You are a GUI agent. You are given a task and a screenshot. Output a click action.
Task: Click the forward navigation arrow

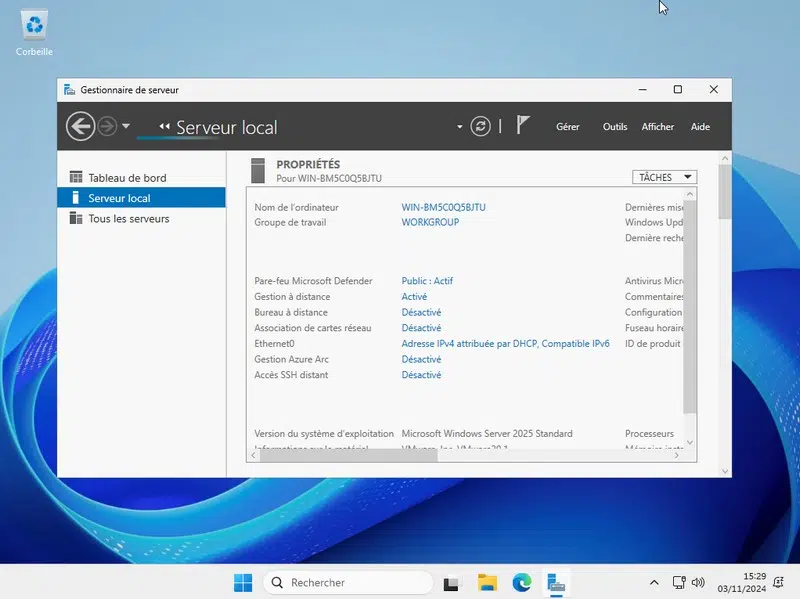(107, 126)
